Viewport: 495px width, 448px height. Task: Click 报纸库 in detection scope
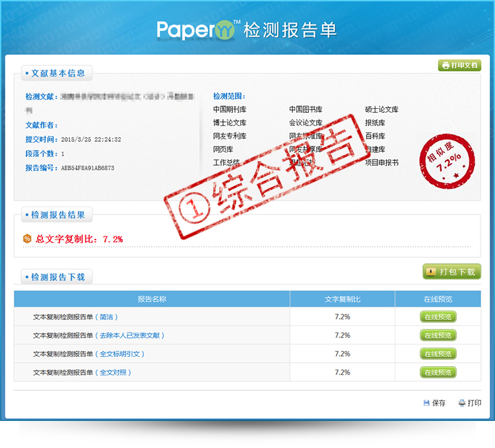pyautogui.click(x=375, y=123)
